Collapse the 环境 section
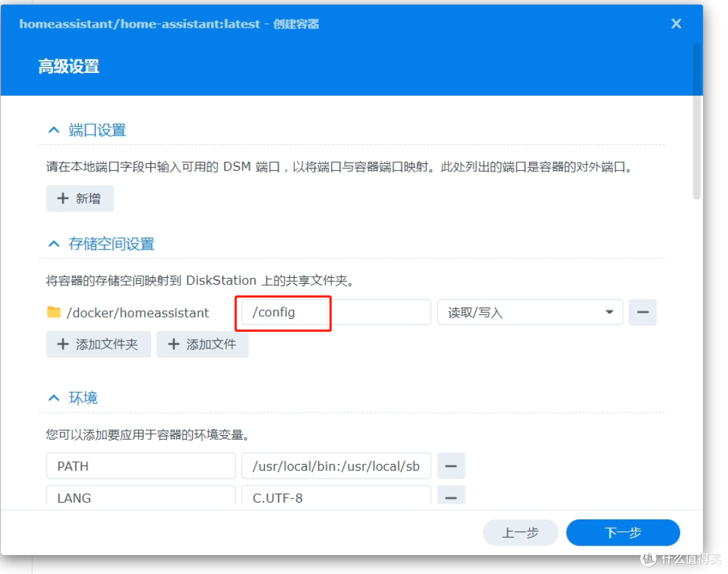728x574 pixels. (54, 398)
